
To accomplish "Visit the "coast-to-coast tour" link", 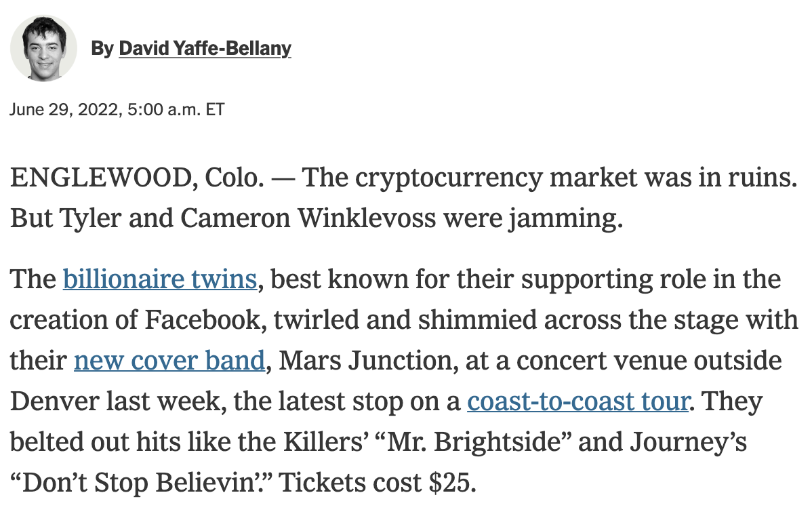I will coord(578,401).
